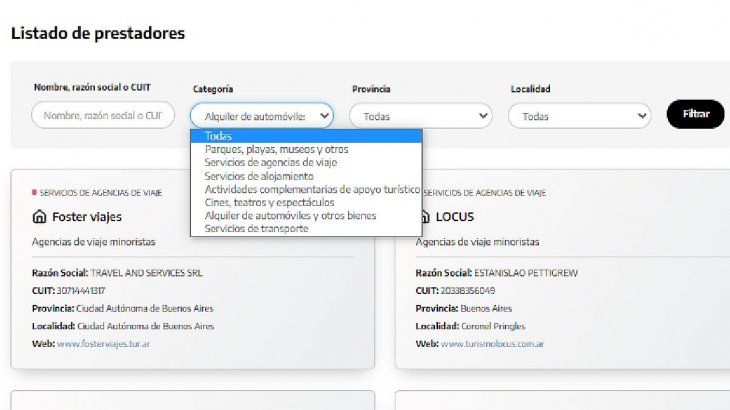Choose 'Actividades complementarias de apoyo turístico'
Image resolution: width=730 pixels, height=410 pixels.
pyautogui.click(x=312, y=189)
